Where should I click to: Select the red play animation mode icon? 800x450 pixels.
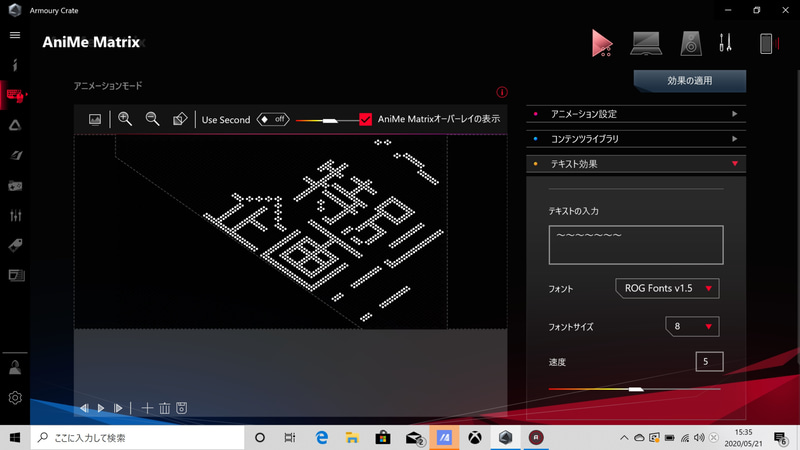point(602,43)
